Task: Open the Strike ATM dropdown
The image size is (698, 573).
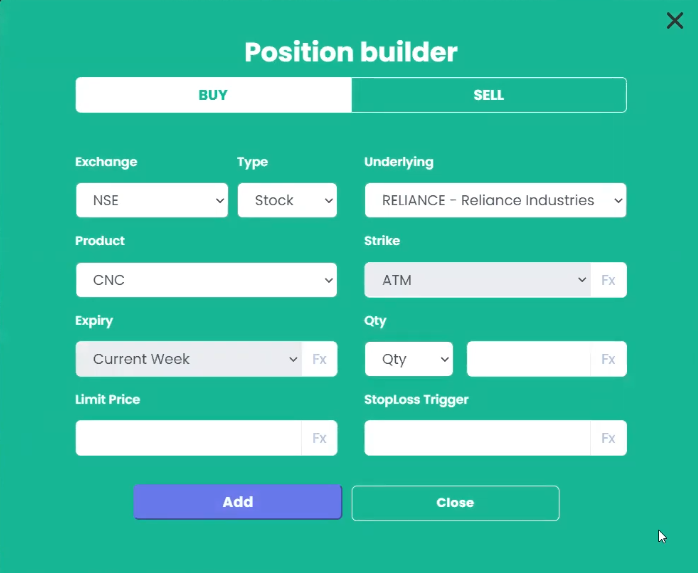Action: [x=477, y=280]
